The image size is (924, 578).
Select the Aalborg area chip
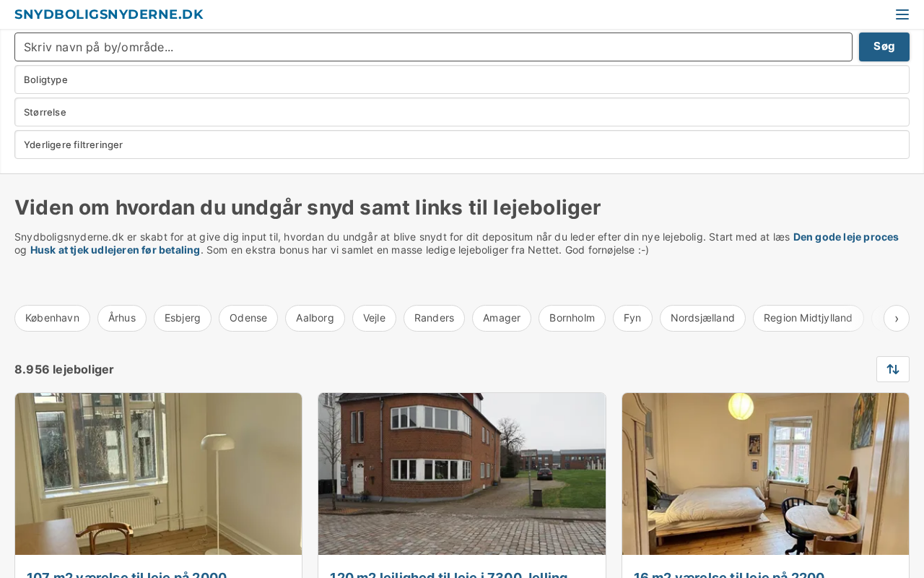coord(315,318)
